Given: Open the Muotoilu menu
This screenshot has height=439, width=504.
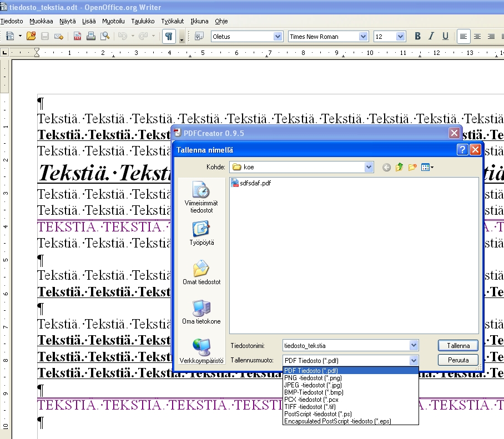Looking at the screenshot, I should click(113, 21).
